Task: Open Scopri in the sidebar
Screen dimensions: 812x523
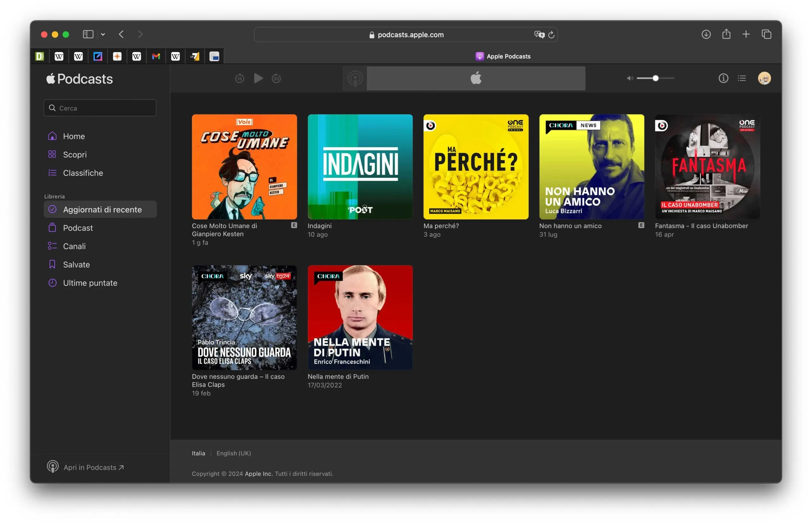Action: click(x=100, y=154)
